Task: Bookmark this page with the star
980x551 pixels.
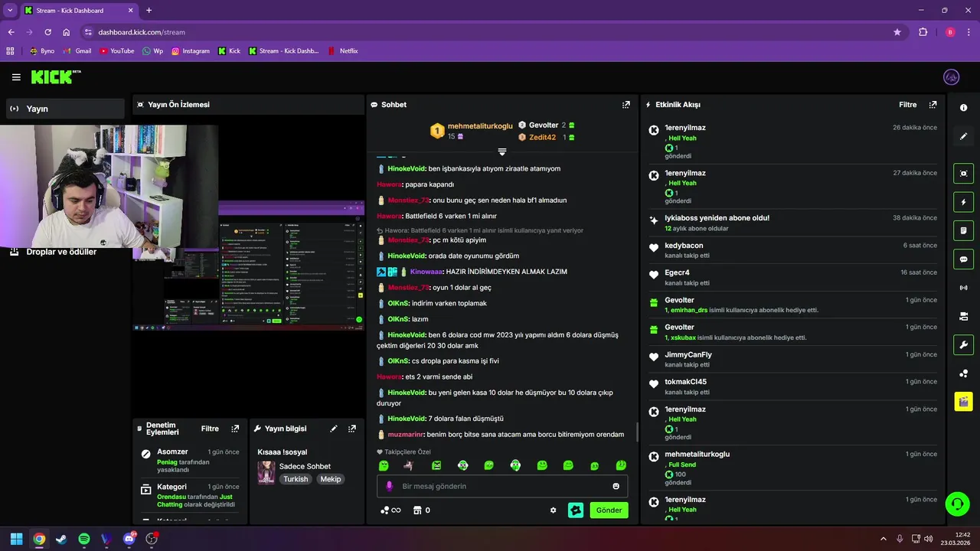Action: pyautogui.click(x=897, y=32)
